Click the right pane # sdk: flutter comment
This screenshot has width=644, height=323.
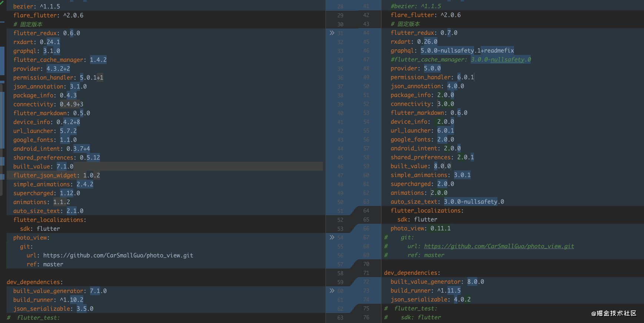point(413,317)
